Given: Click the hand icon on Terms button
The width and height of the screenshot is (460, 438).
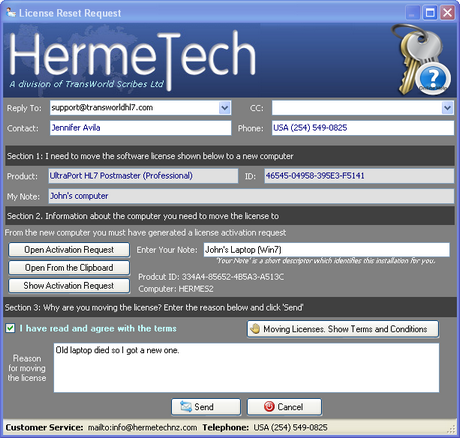Looking at the screenshot, I should pyautogui.click(x=255, y=329).
